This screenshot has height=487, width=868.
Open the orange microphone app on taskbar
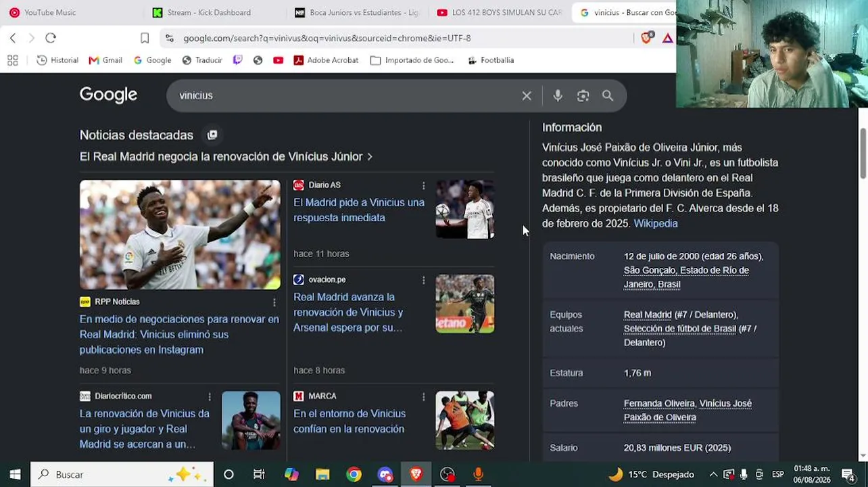point(479,474)
